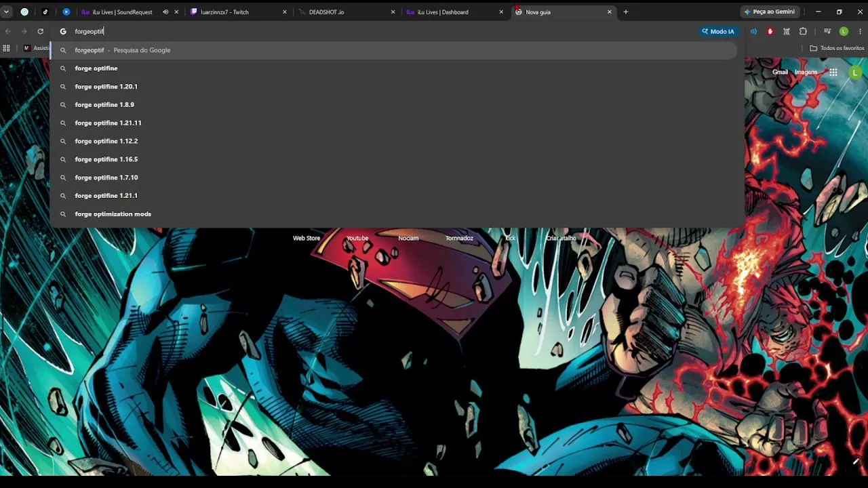The height and width of the screenshot is (488, 868).
Task: Pick suggestion 'forge optifine 1.12.2'
Action: point(393,141)
